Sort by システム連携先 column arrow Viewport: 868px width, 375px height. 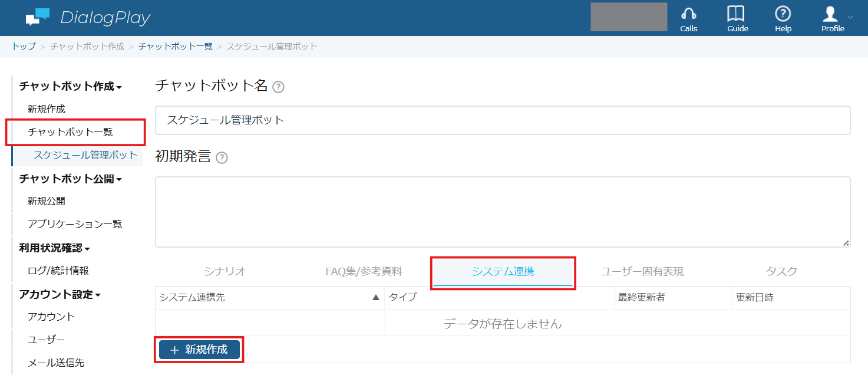376,298
